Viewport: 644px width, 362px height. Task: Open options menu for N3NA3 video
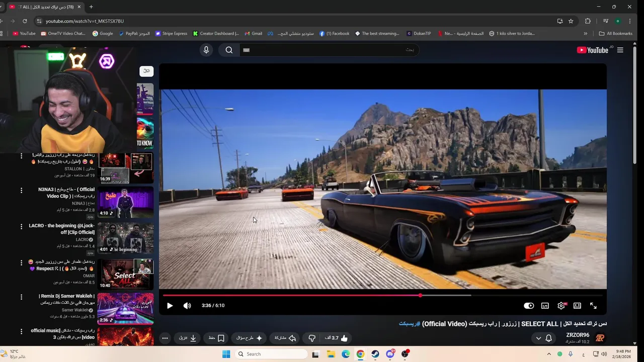point(21,191)
